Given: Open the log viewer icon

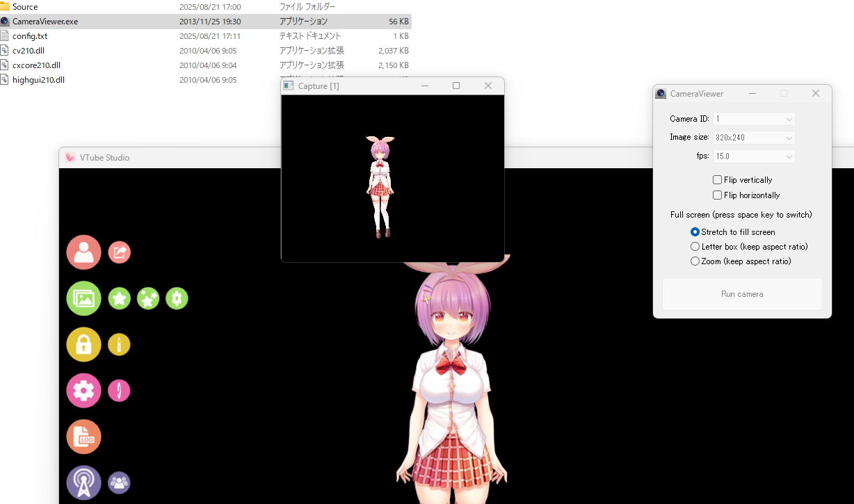Looking at the screenshot, I should tap(83, 437).
